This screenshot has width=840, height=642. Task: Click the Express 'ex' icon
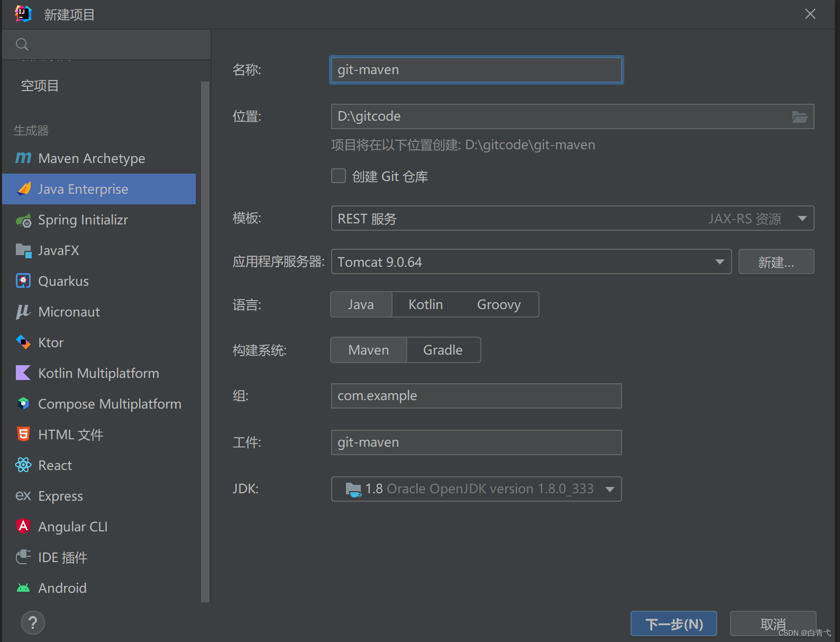(23, 496)
